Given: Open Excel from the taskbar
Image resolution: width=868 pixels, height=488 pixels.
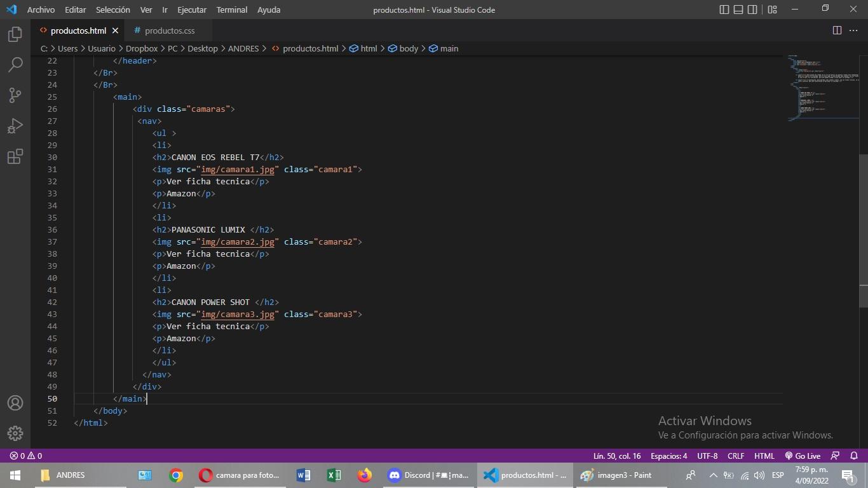Looking at the screenshot, I should click(334, 475).
